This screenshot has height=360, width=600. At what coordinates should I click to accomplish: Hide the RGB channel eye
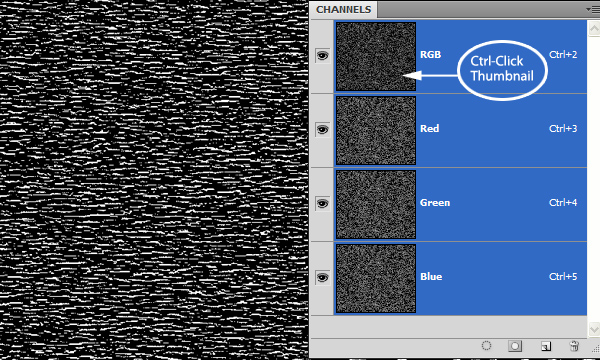click(323, 56)
